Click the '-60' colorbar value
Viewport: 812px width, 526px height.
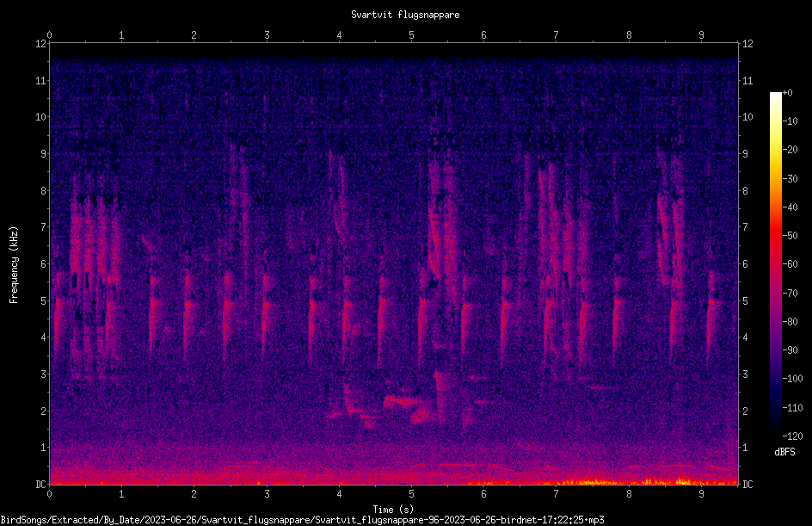[790, 264]
